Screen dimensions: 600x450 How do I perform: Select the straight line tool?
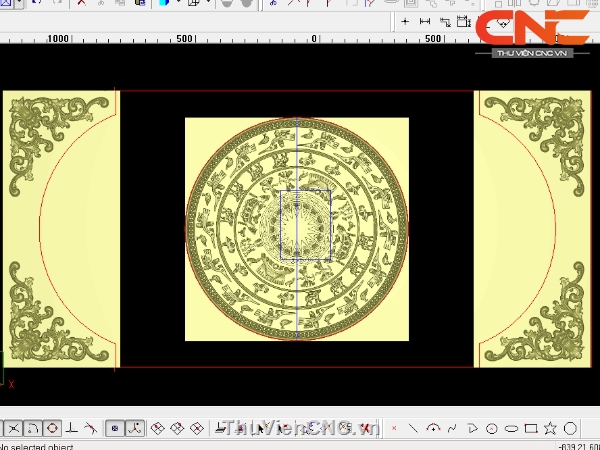coord(413,428)
